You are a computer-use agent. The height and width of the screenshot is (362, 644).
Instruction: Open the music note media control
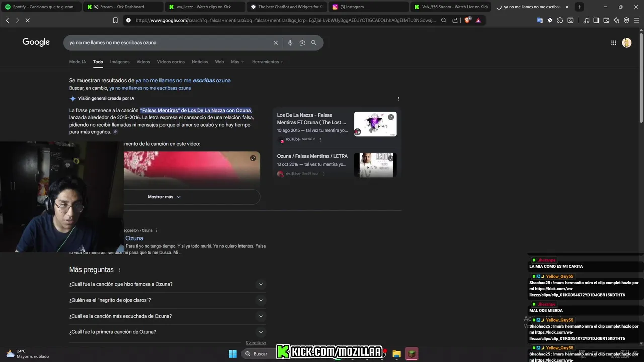point(586,20)
